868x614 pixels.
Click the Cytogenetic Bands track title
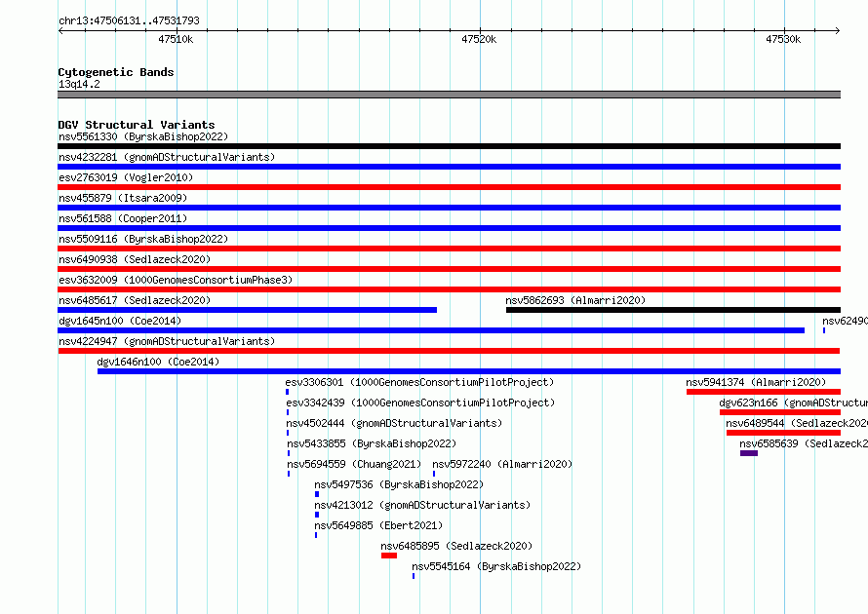[x=116, y=72]
